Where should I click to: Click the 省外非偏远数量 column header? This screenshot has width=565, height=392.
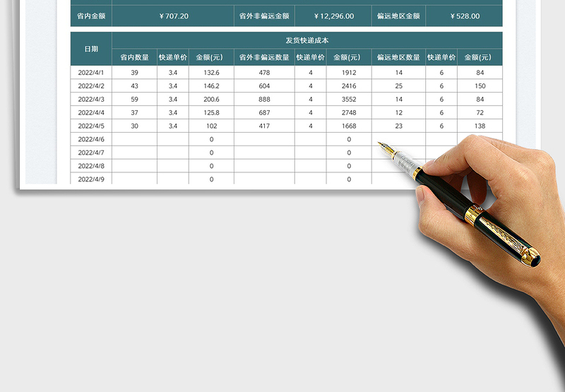[264, 57]
